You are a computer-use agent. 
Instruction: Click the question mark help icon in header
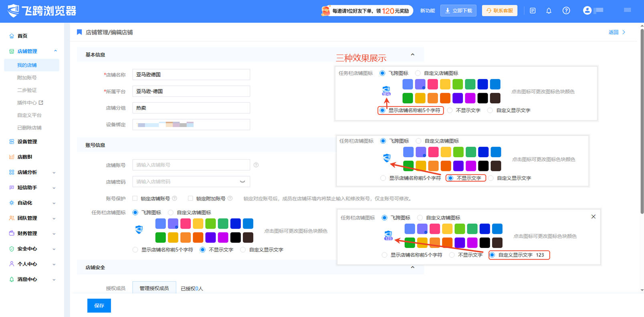click(566, 11)
